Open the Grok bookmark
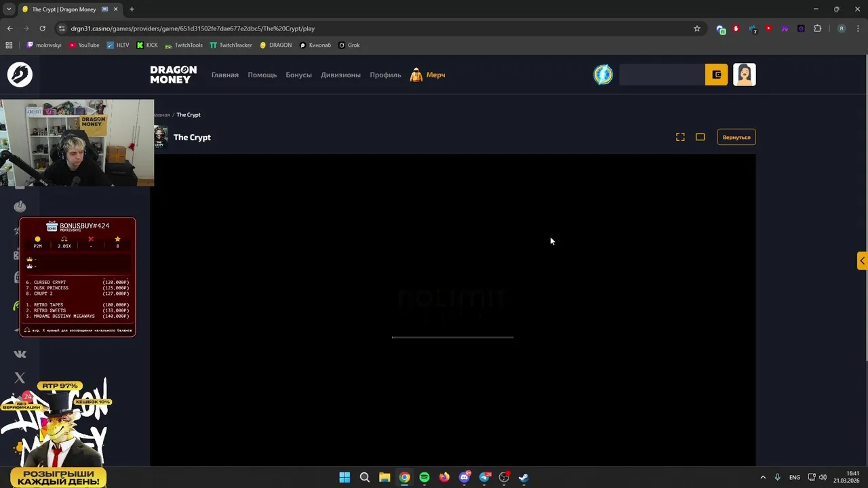This screenshot has height=488, width=868. 349,45
